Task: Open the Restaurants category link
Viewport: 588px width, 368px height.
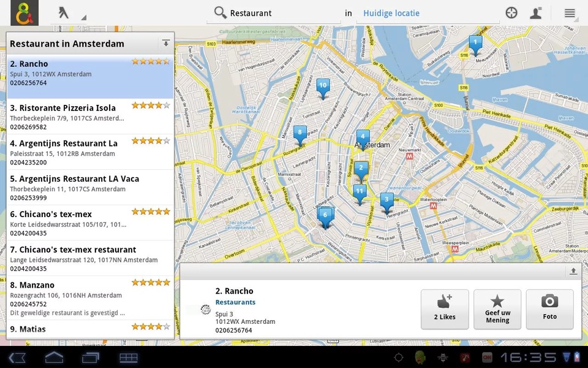Action: point(235,302)
